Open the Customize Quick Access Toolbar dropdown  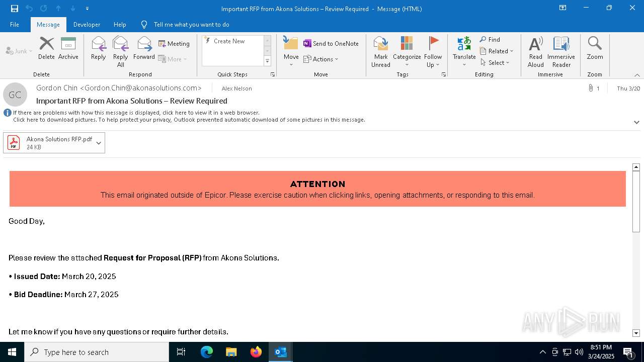tap(88, 9)
